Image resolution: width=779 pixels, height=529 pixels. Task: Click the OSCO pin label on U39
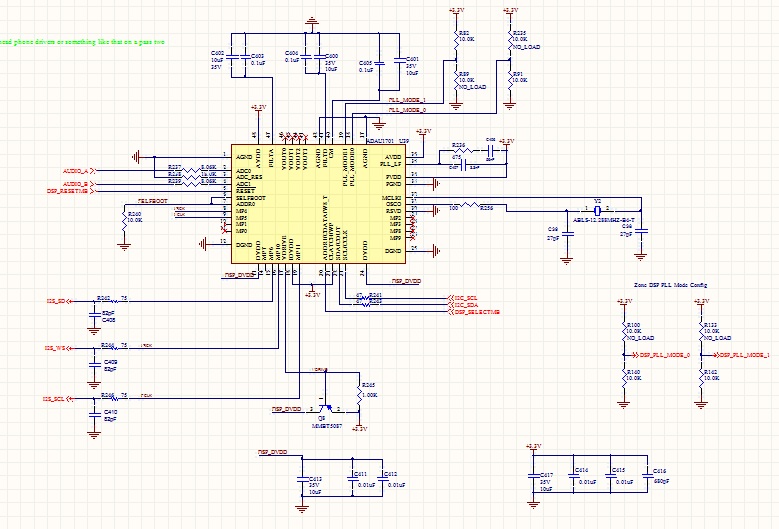tap(393, 204)
